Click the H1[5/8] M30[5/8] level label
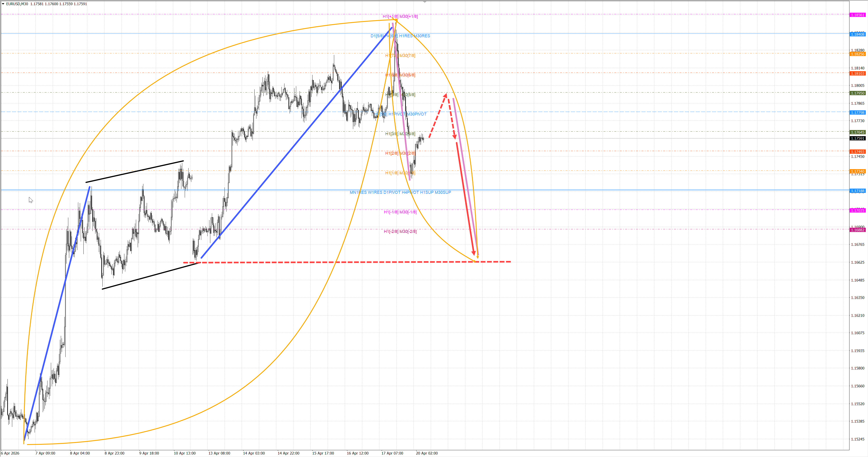 [x=400, y=95]
